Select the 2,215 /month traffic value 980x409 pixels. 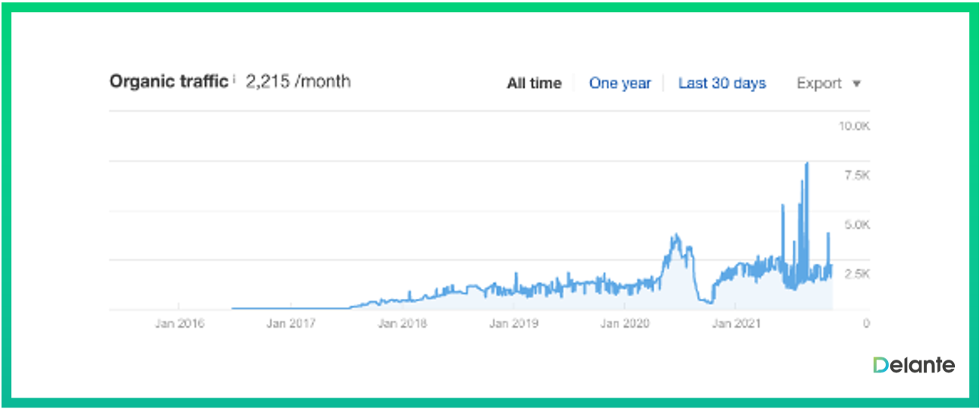point(298,81)
